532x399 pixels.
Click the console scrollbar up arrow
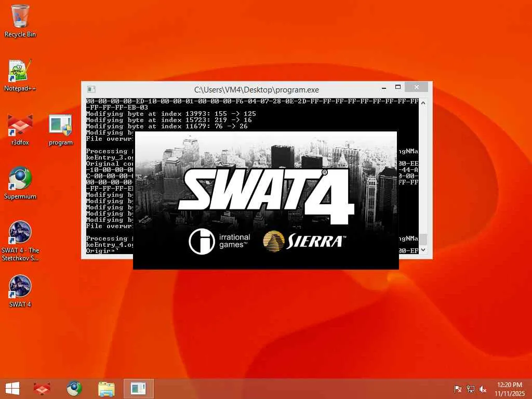point(423,103)
